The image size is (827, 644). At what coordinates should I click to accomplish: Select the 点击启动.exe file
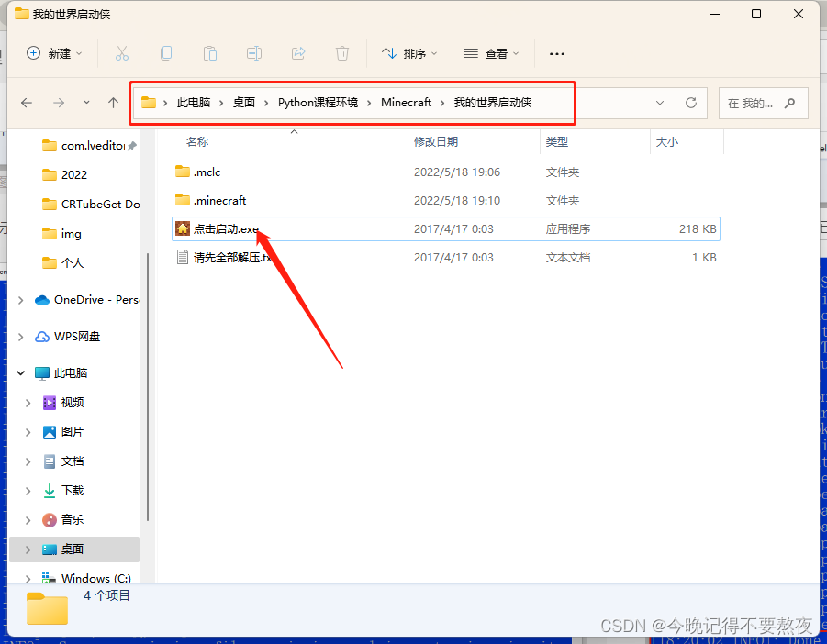446,229
